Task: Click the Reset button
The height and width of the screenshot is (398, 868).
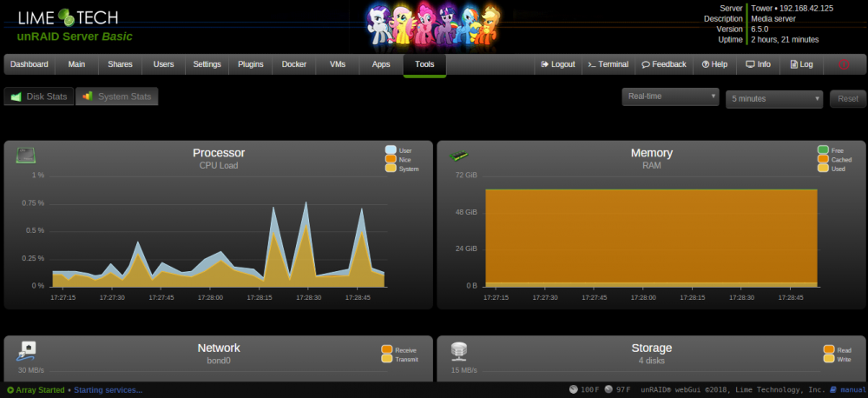Action: 847,99
